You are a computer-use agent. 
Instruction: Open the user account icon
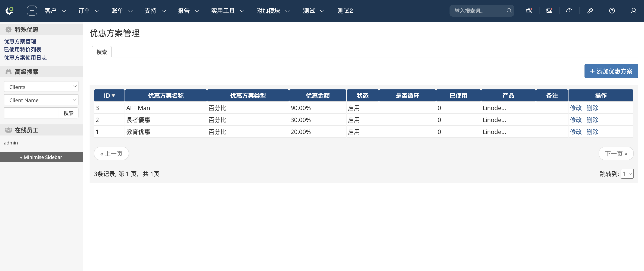tap(633, 10)
